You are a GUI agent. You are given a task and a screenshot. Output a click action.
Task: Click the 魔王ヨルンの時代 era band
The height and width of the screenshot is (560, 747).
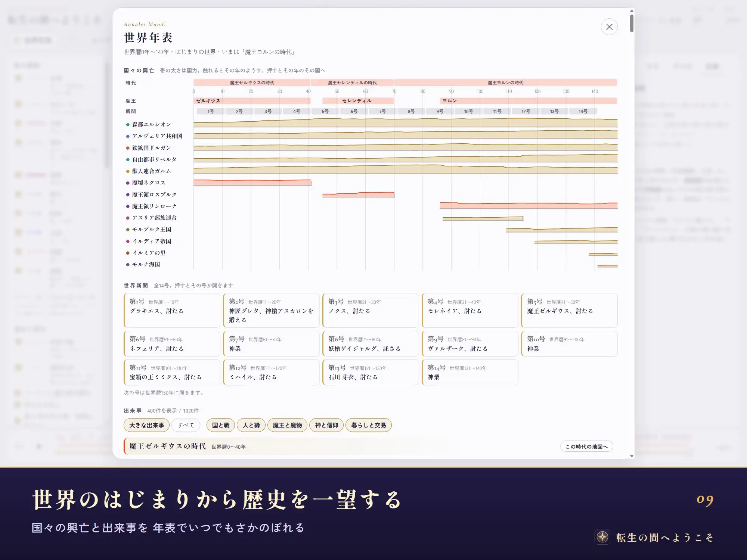(505, 83)
